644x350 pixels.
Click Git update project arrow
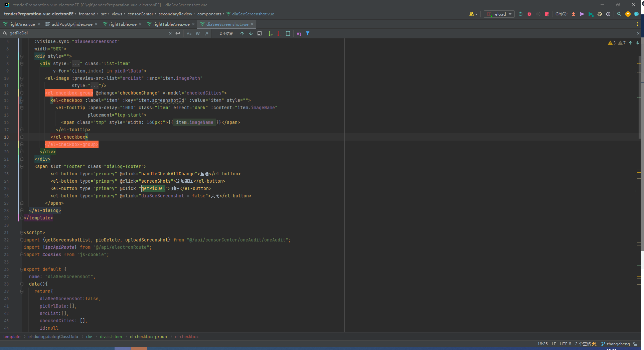(574, 14)
